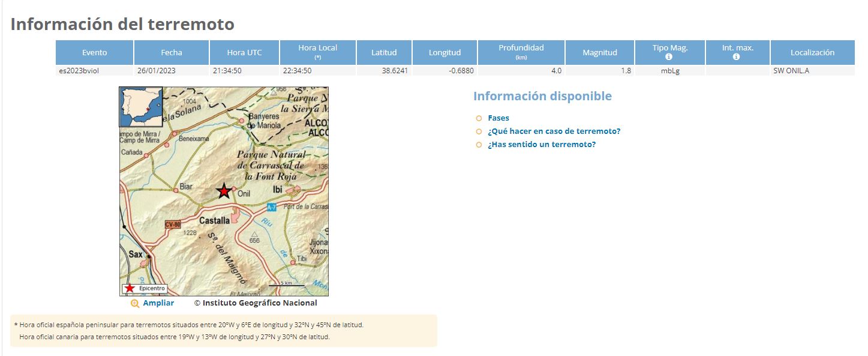Click the SW ONIL.A location cell
The height and width of the screenshot is (356, 868).
792,71
